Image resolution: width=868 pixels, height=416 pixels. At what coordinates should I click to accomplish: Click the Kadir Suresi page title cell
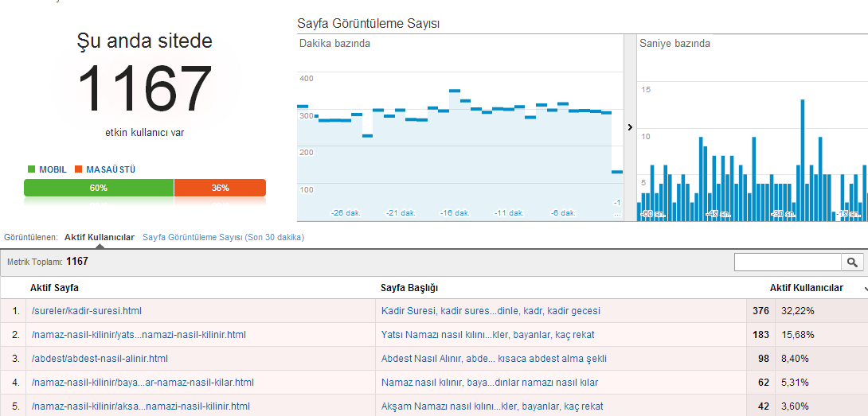point(491,311)
